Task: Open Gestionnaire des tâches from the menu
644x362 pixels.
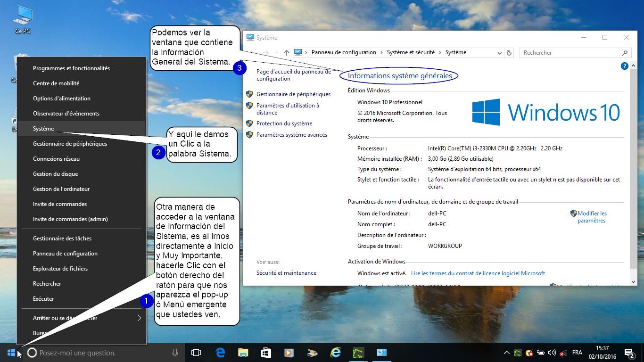Action: (x=82, y=239)
